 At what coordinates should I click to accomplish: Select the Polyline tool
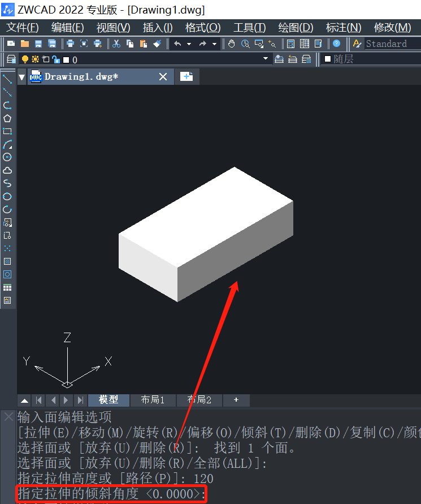tap(7, 105)
